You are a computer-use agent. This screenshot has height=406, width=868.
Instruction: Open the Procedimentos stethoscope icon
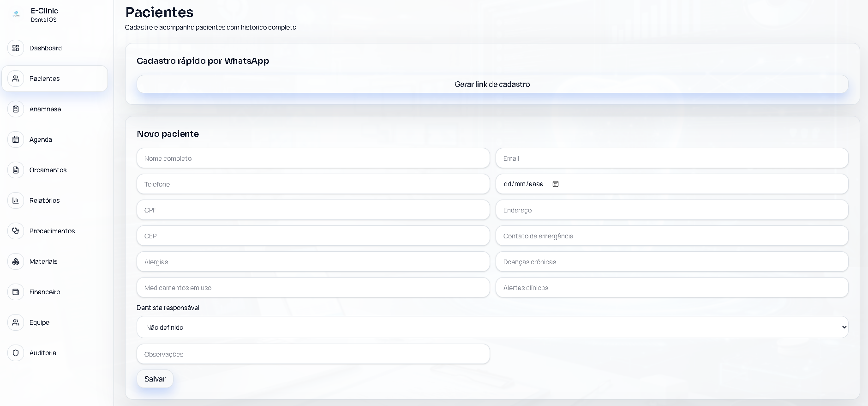[x=16, y=231]
